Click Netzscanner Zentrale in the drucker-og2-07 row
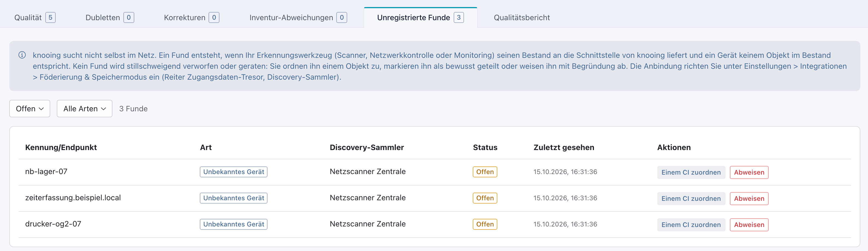This screenshot has width=868, height=251. [x=368, y=224]
